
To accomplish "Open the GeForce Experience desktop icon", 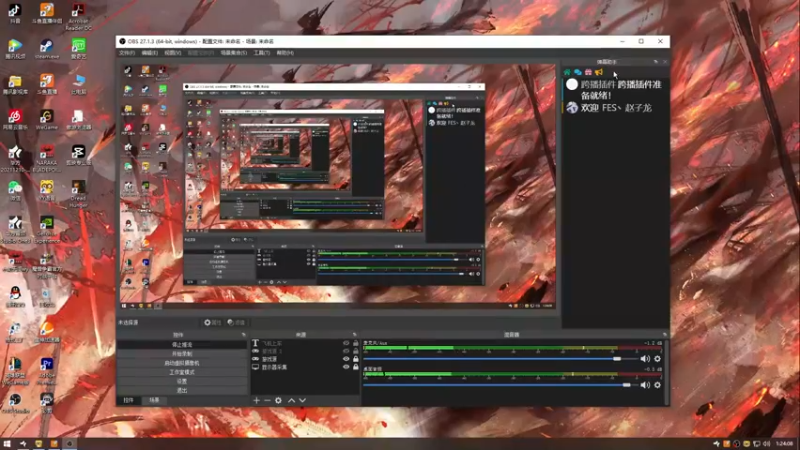I will (46, 230).
